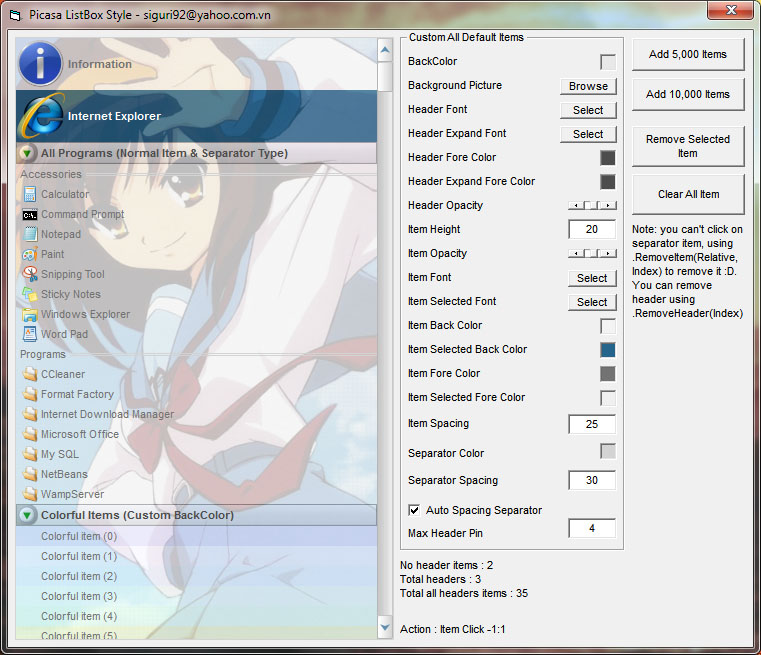Click the Calculator icon in Accessories

[30, 194]
